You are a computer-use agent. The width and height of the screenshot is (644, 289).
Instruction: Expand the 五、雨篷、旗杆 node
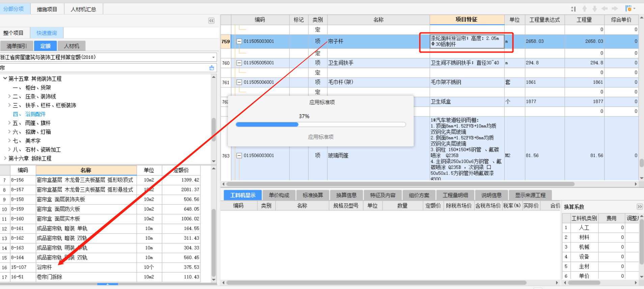(9, 123)
